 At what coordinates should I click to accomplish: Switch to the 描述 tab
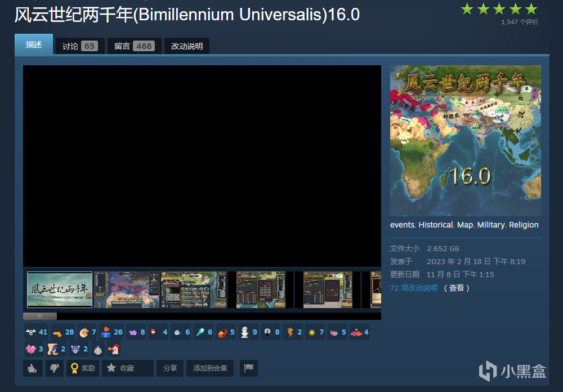(34, 44)
